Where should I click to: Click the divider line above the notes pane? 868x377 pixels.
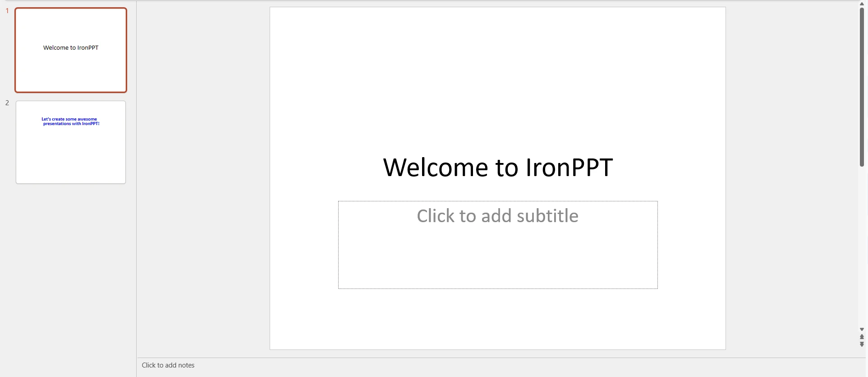(496, 358)
